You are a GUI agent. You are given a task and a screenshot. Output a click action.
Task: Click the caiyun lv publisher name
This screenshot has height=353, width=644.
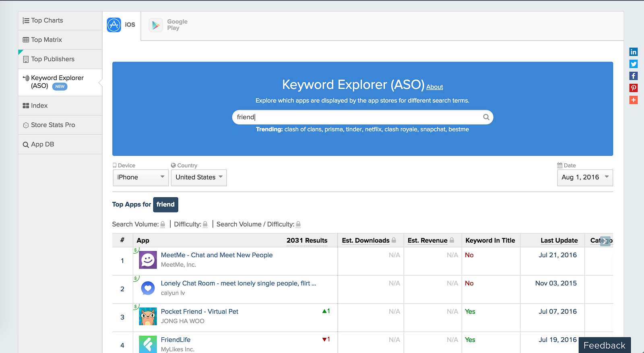pos(173,293)
